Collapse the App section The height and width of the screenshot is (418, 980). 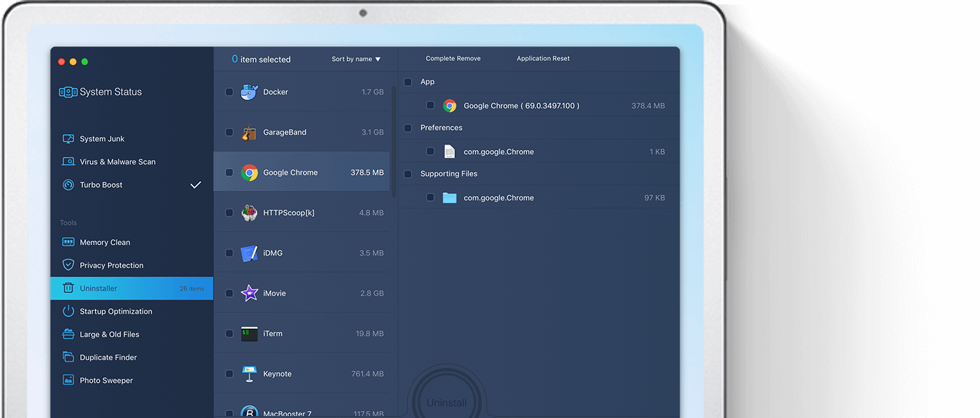click(x=407, y=82)
